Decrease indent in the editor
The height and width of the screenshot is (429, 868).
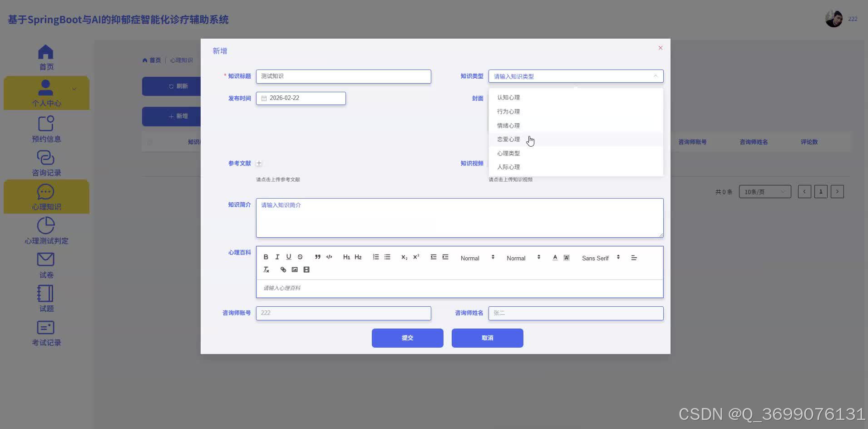pyautogui.click(x=434, y=257)
